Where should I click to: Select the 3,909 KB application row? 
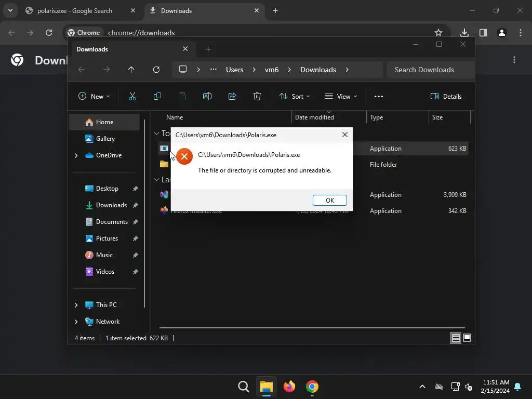pyautogui.click(x=313, y=194)
